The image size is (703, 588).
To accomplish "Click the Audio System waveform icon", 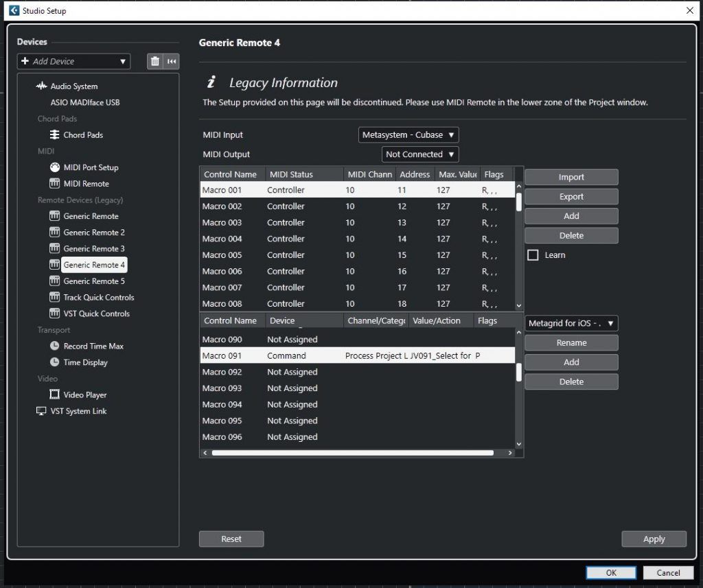I will [x=41, y=86].
